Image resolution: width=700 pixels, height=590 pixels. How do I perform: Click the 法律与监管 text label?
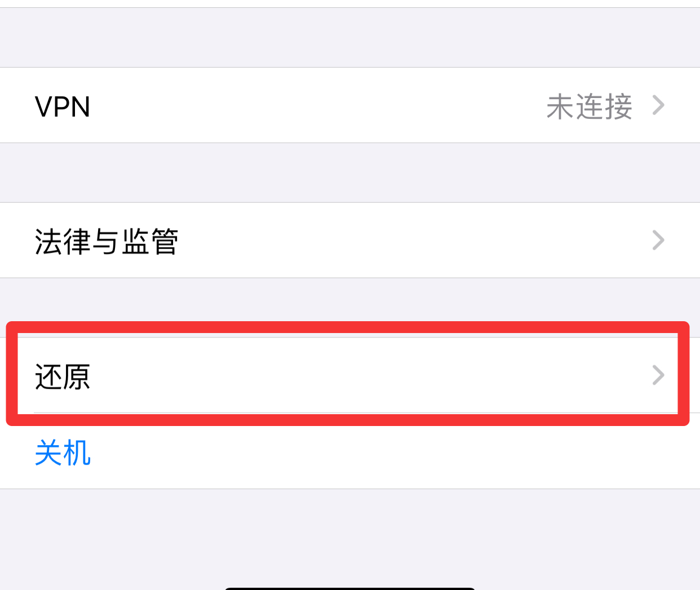(107, 242)
